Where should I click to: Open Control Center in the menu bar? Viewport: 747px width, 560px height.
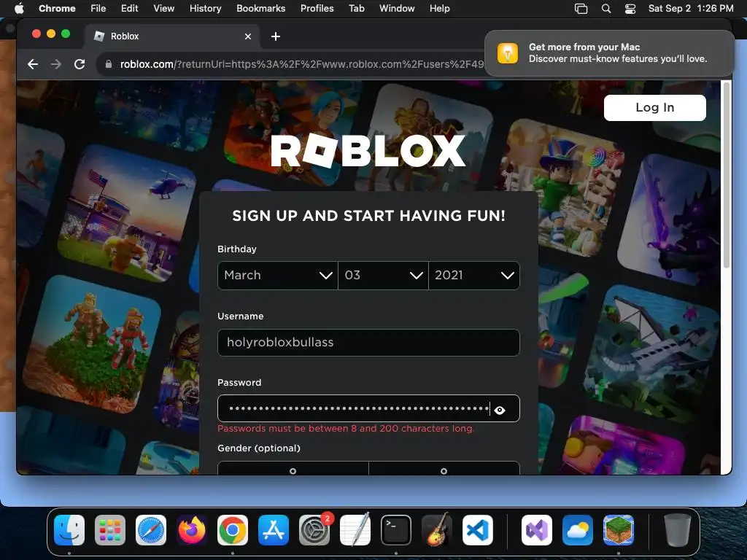(x=630, y=8)
